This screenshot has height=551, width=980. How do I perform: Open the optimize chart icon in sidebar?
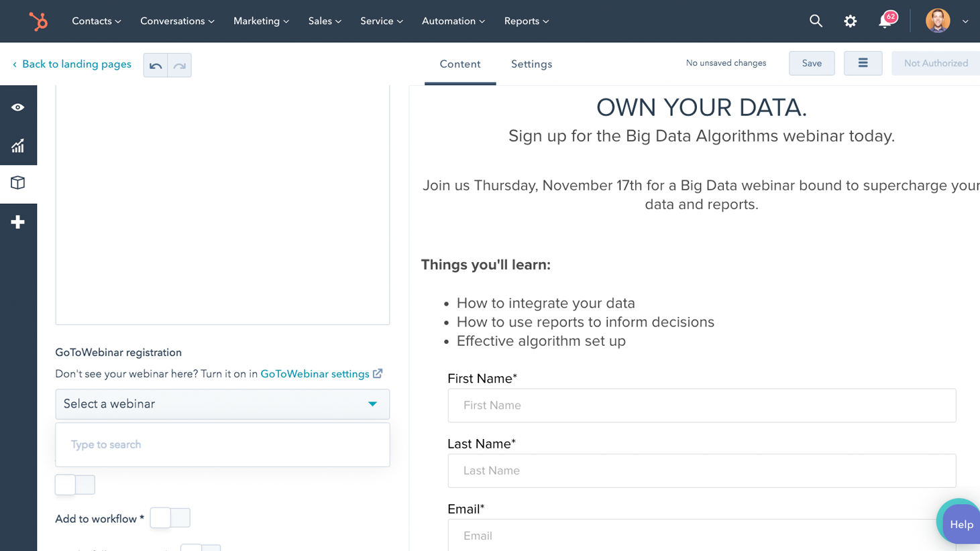click(18, 145)
